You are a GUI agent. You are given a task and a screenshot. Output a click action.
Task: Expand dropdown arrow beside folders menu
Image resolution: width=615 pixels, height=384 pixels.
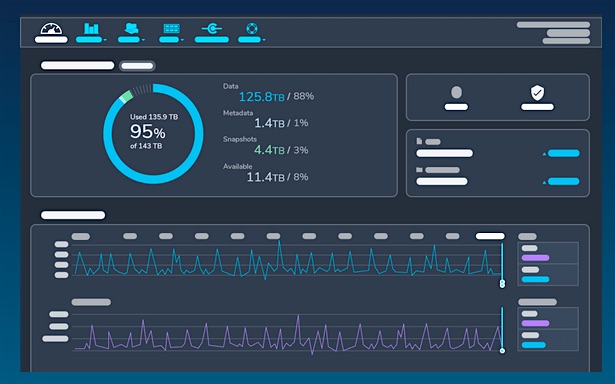(x=143, y=40)
